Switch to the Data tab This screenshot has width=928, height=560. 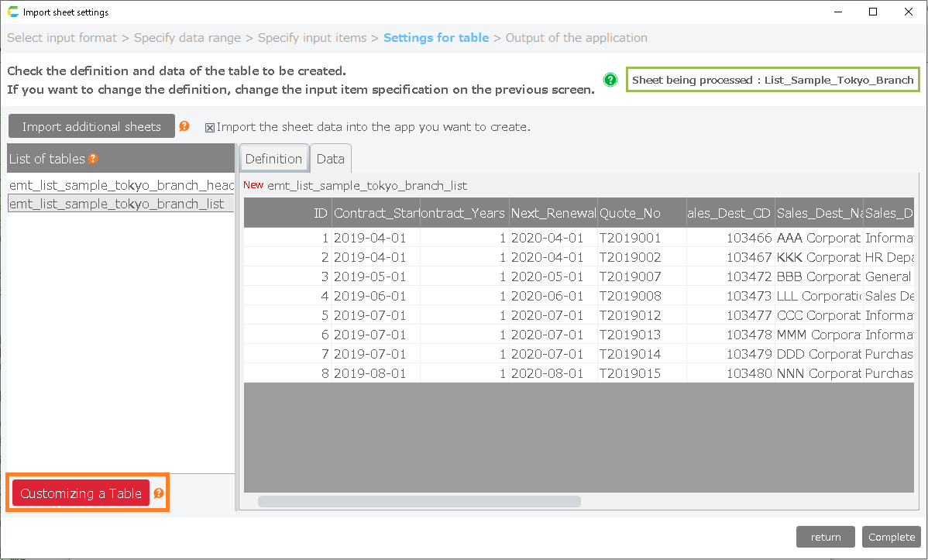331,159
